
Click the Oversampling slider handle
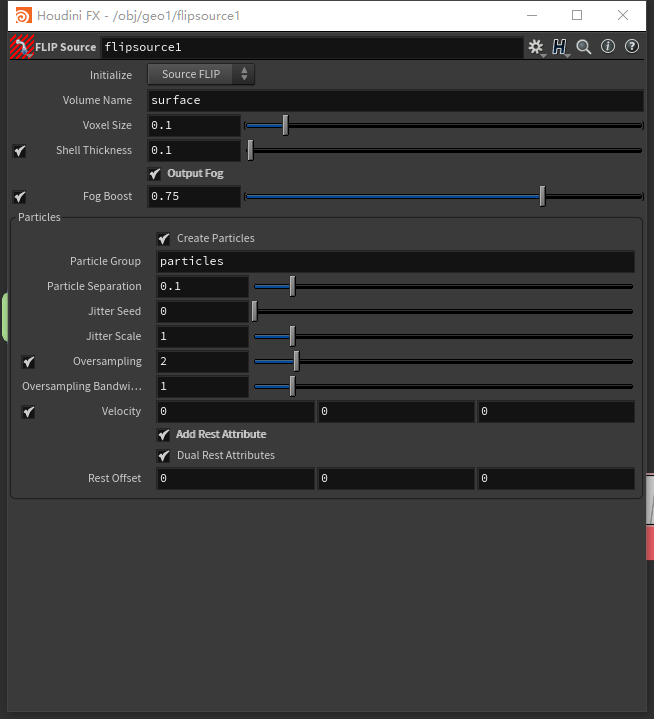tap(297, 361)
